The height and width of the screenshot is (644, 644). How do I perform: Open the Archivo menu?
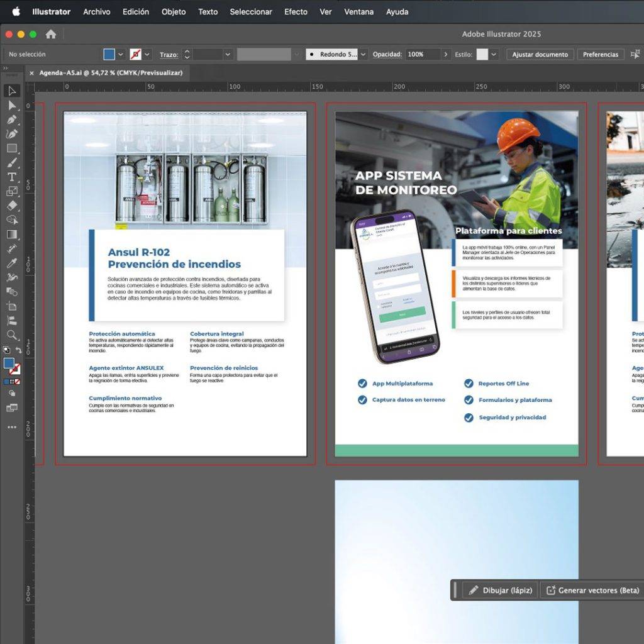pos(96,12)
